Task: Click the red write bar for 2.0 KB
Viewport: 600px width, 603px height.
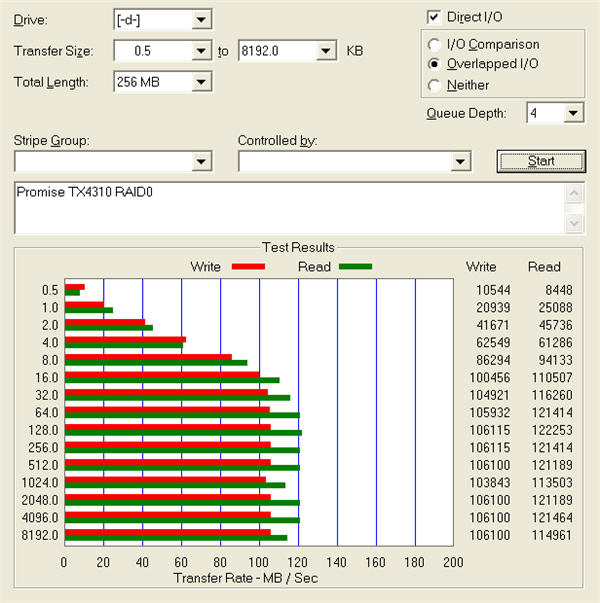Action: coord(105,322)
